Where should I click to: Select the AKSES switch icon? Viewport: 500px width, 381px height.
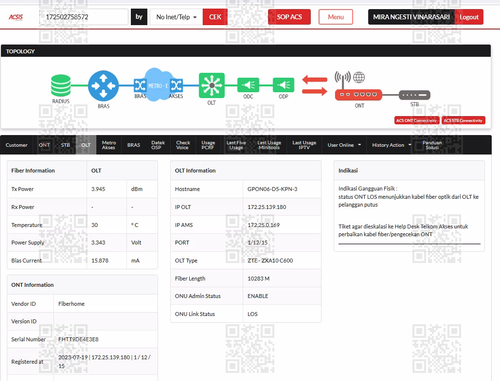click(x=176, y=86)
